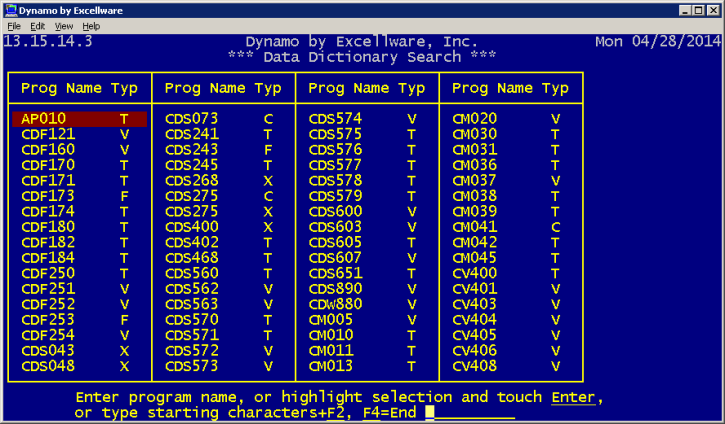This screenshot has width=725, height=424.
Task: Choose the CDW880 program entry
Action: pyautogui.click(x=335, y=305)
